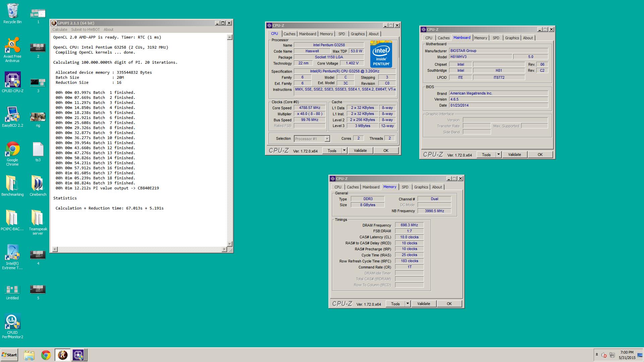This screenshot has height=362, width=644.
Task: Open the Calculate menu in GPUPI
Action: click(60, 29)
